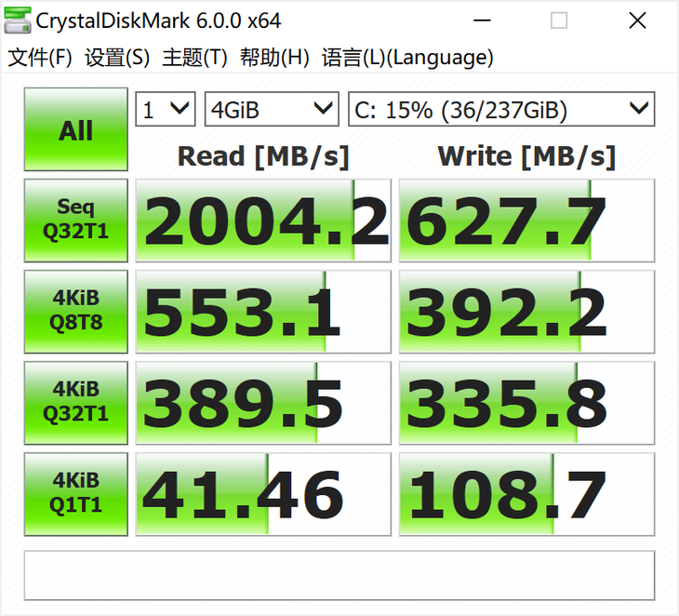Click the Seq write result 627.7
This screenshot has width=679, height=616.
click(x=526, y=221)
